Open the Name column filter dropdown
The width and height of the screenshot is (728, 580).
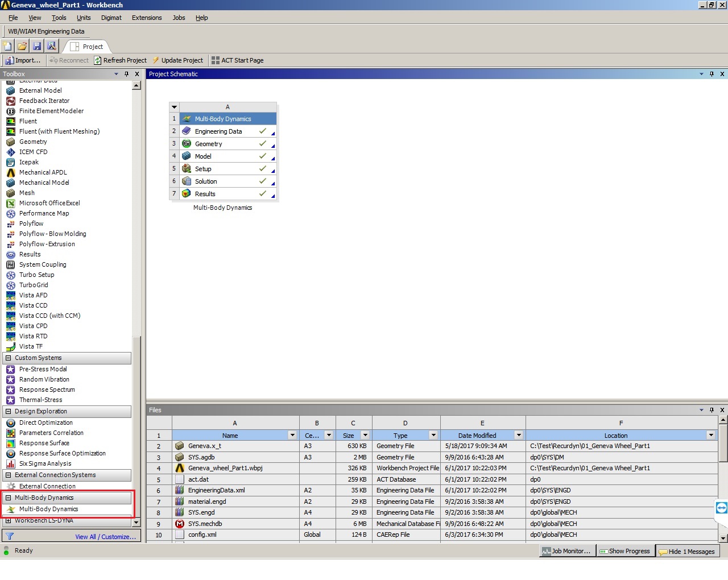click(292, 435)
